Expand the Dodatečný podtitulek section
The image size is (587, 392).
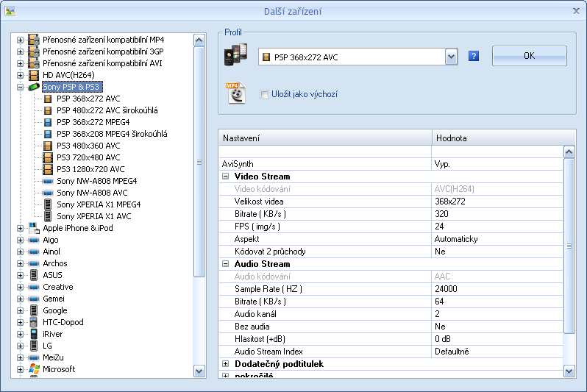click(225, 364)
